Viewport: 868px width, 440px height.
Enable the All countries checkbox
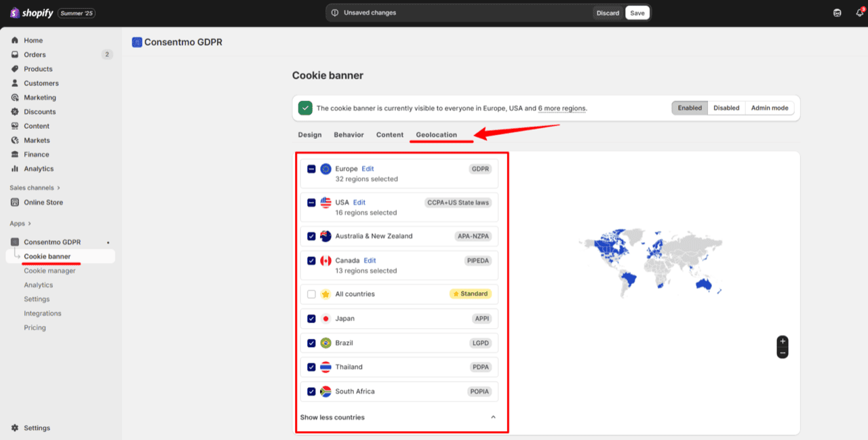click(311, 294)
